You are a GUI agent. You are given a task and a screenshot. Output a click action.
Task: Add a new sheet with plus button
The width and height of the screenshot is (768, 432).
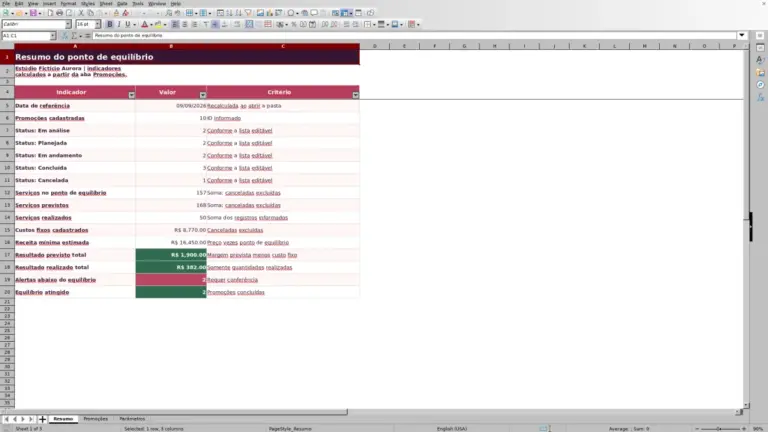42,419
